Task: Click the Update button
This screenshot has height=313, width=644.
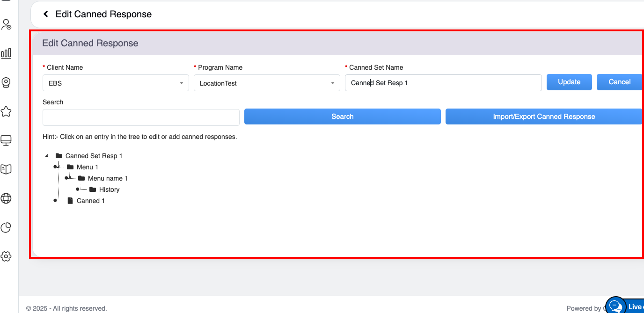Action: 569,82
